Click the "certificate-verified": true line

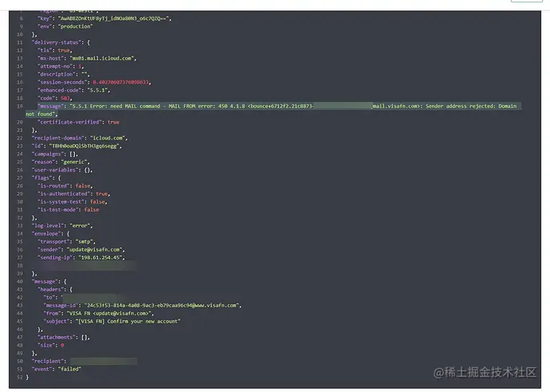[79, 122]
